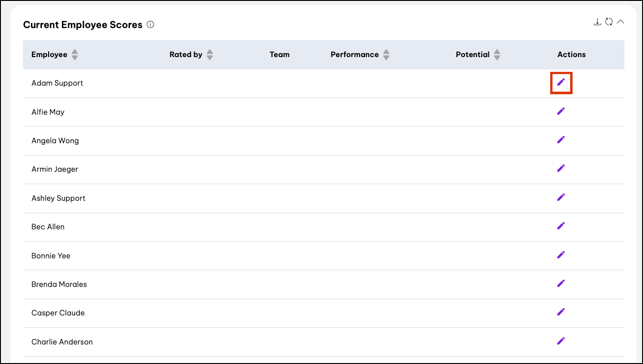This screenshot has width=643, height=364.
Task: Sort the table by Potential
Action: pyautogui.click(x=497, y=55)
